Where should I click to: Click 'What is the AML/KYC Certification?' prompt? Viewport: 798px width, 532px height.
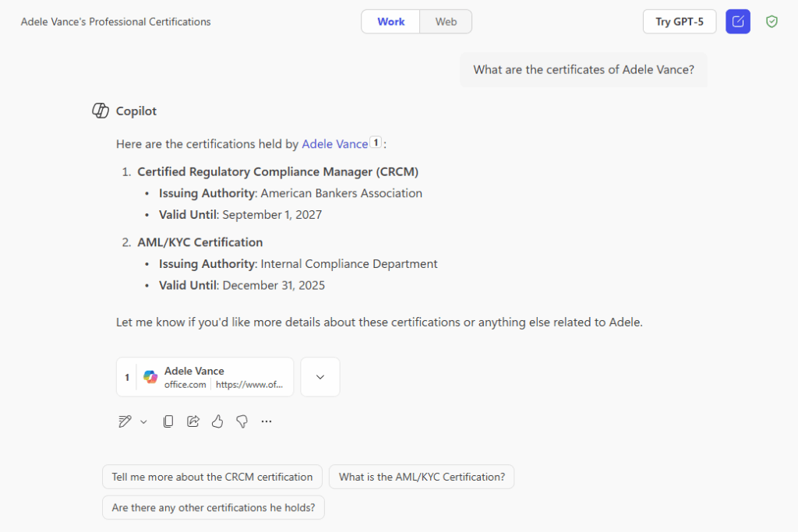422,476
